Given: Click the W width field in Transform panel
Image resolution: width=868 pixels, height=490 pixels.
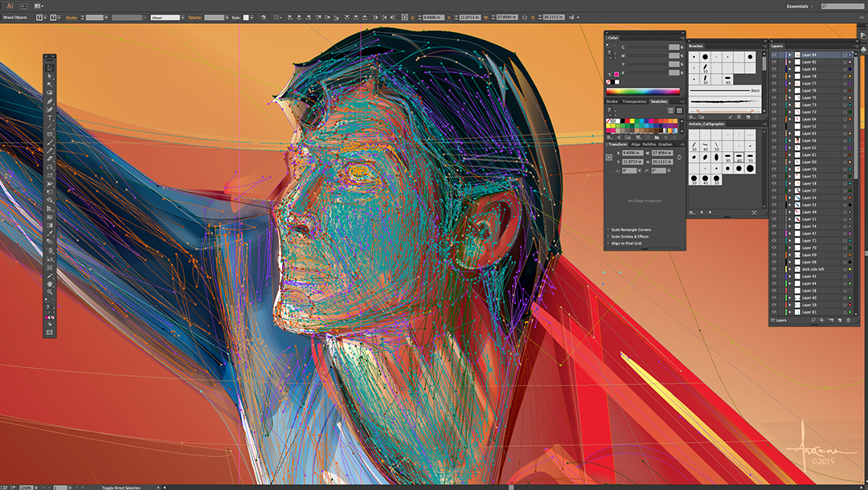Looking at the screenshot, I should (662, 153).
